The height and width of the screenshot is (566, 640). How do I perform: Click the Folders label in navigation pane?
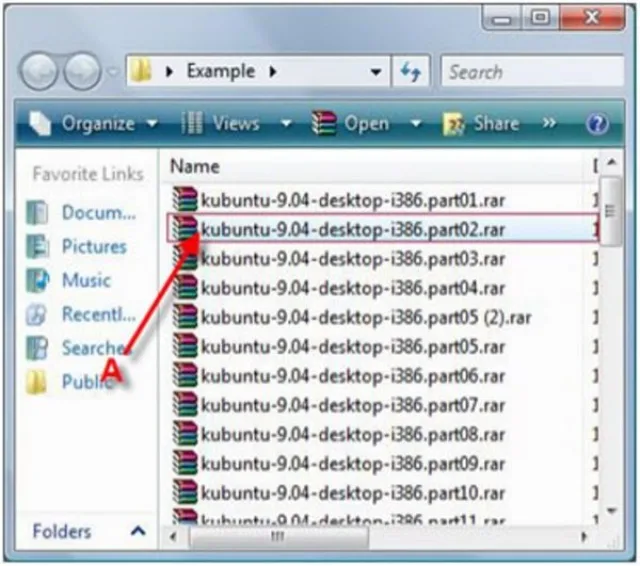(x=62, y=531)
